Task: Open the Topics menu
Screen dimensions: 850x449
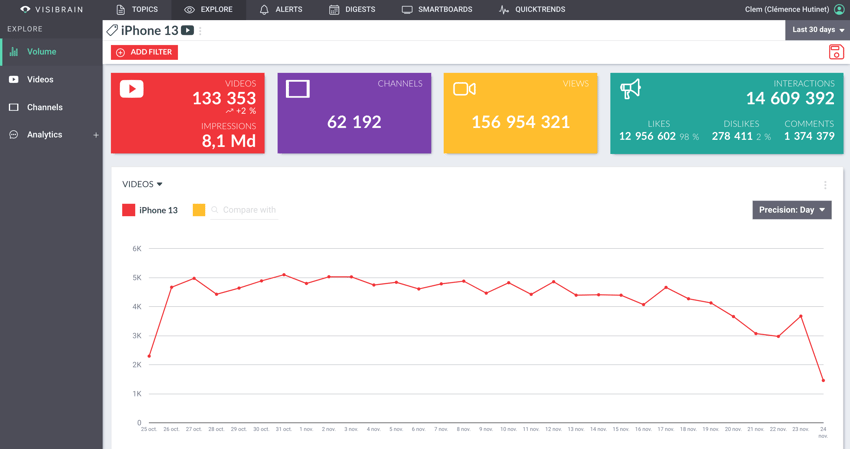Action: pos(137,9)
